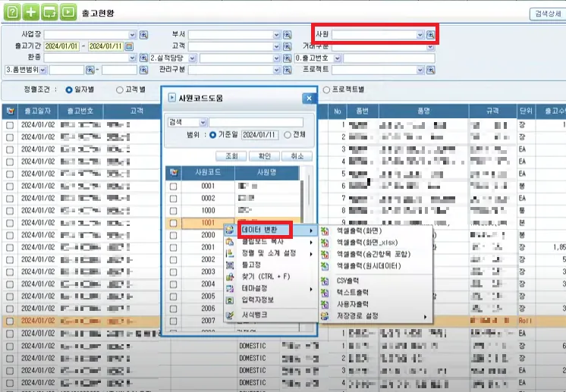Click the 0.출고번호 text input field

[388, 58]
